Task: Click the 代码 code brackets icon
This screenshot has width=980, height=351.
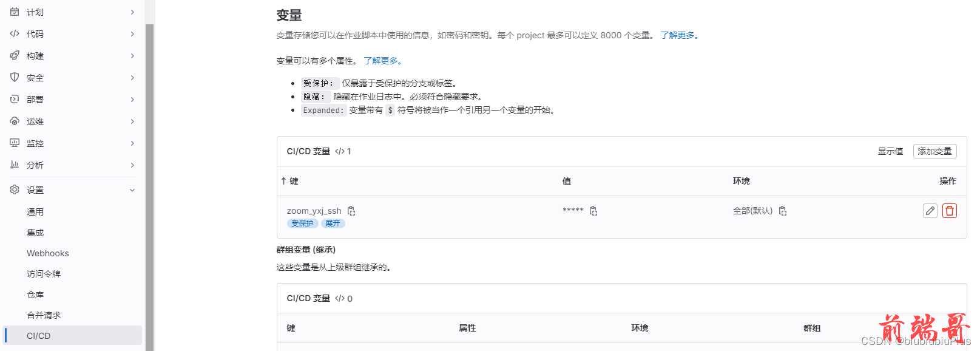Action: (x=15, y=33)
